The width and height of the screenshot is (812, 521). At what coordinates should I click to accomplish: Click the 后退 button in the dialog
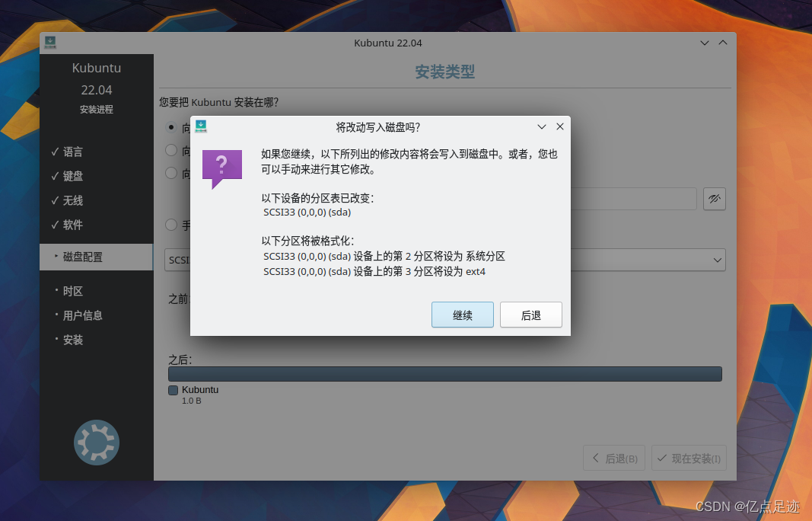[530, 315]
